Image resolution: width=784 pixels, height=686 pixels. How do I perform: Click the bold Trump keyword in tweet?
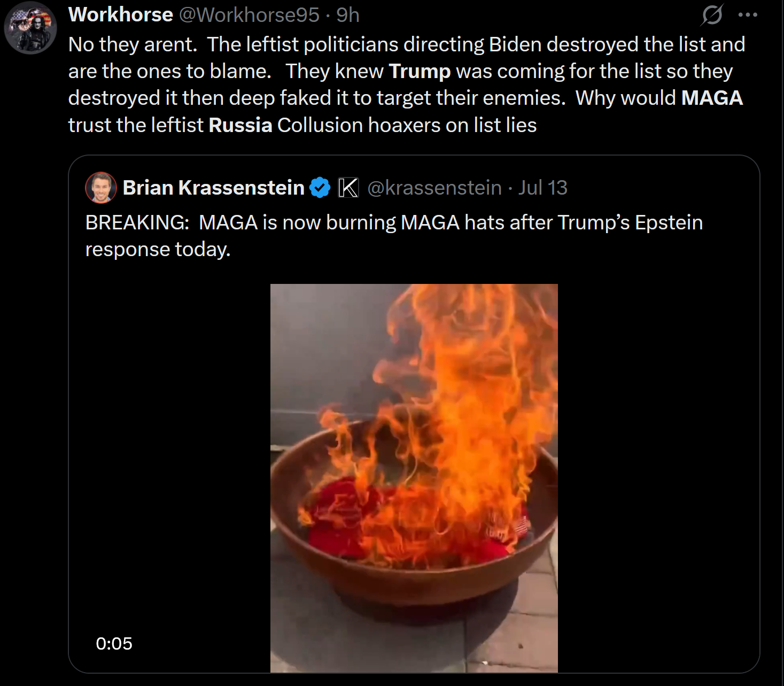pyautogui.click(x=420, y=71)
